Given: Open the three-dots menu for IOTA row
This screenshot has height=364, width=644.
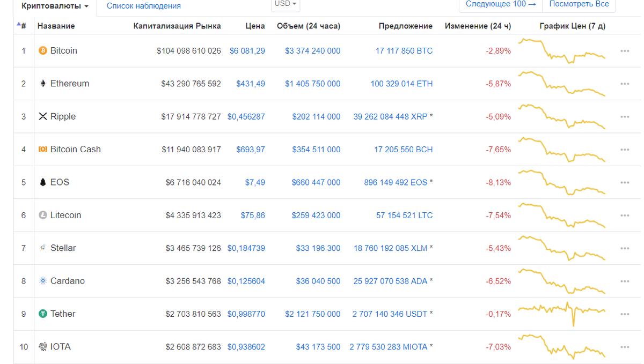Looking at the screenshot, I should click(625, 347).
